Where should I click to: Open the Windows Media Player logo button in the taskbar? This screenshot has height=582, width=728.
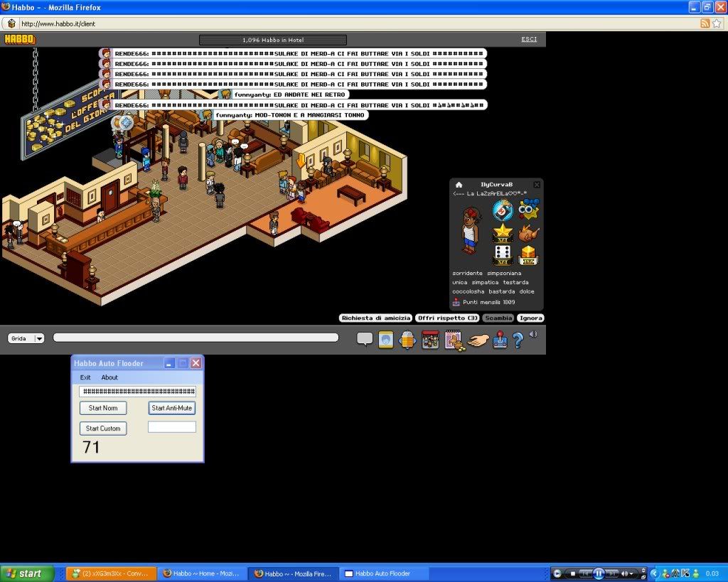coord(557,573)
